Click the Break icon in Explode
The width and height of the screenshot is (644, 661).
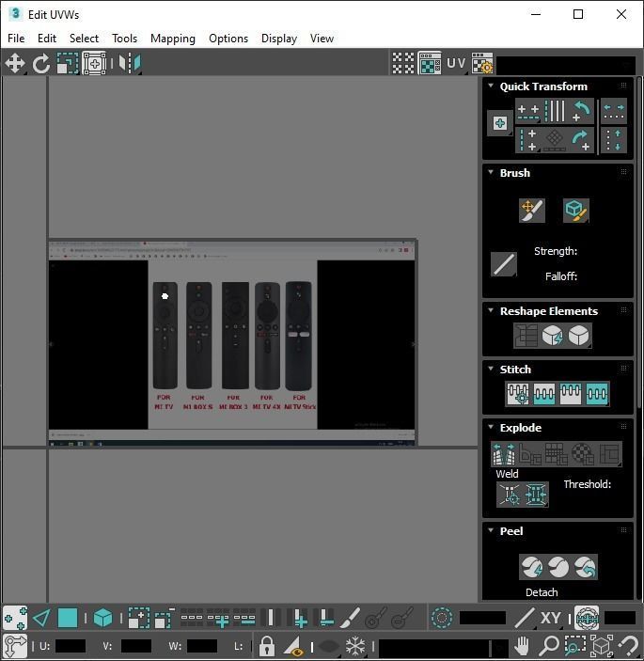click(x=504, y=454)
